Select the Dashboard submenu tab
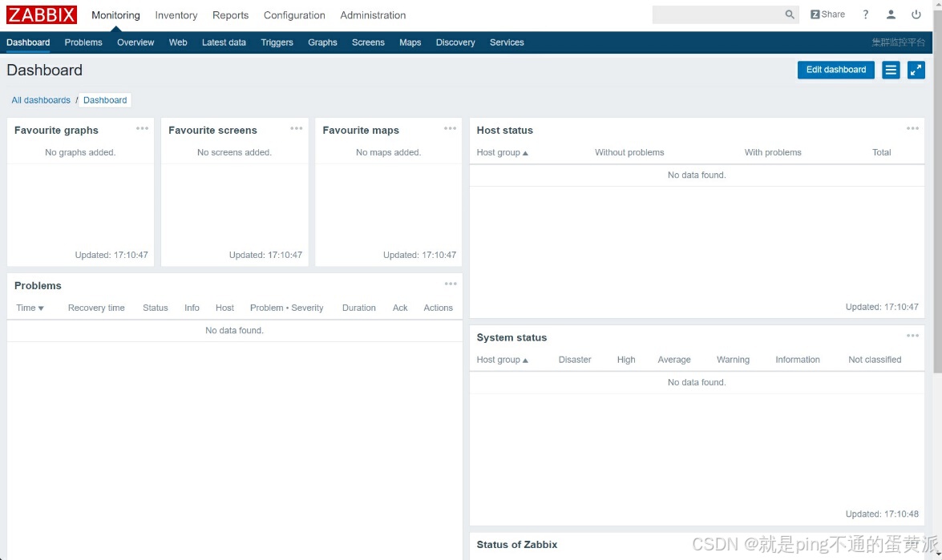The width and height of the screenshot is (942, 560). coord(28,42)
